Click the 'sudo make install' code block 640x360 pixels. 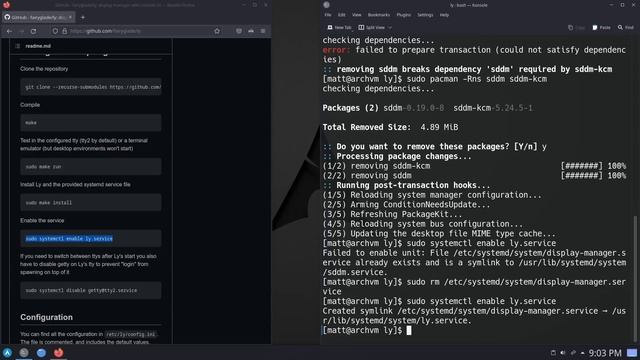click(x=91, y=202)
